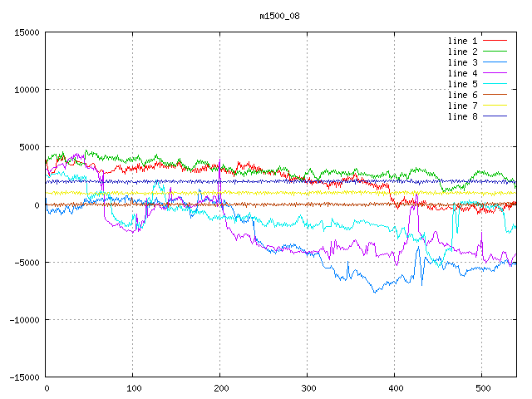Click the brown line 6 legend swatch

click(x=495, y=95)
